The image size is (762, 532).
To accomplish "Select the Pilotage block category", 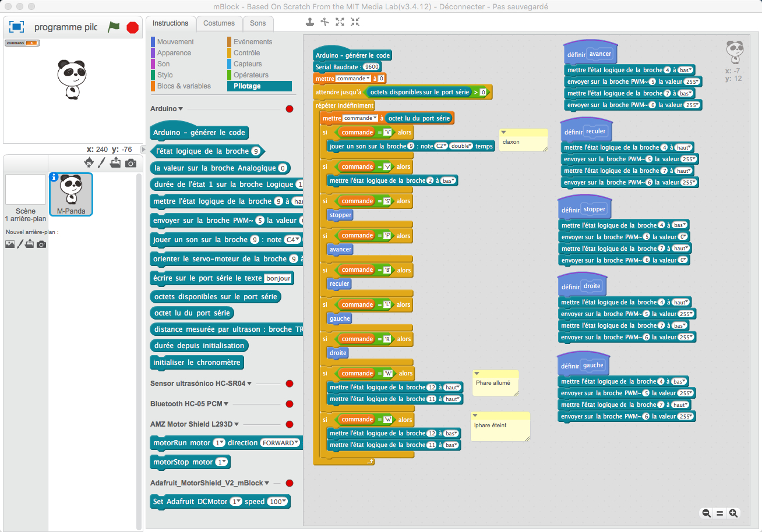I will pos(259,86).
